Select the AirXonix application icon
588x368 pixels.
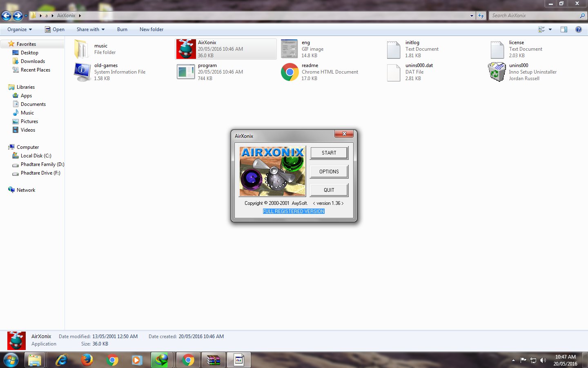pyautogui.click(x=186, y=49)
